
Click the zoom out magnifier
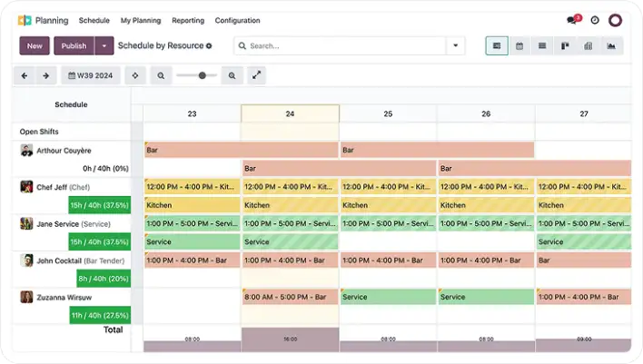(x=161, y=76)
